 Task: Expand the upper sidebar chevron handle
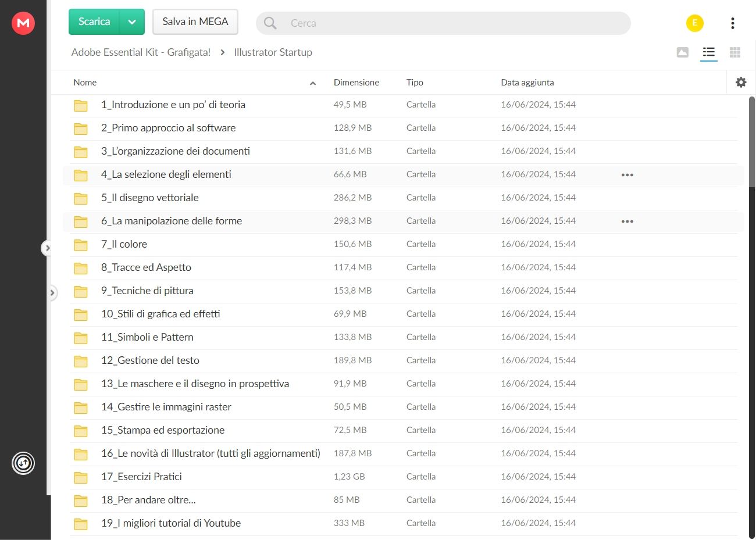point(47,248)
